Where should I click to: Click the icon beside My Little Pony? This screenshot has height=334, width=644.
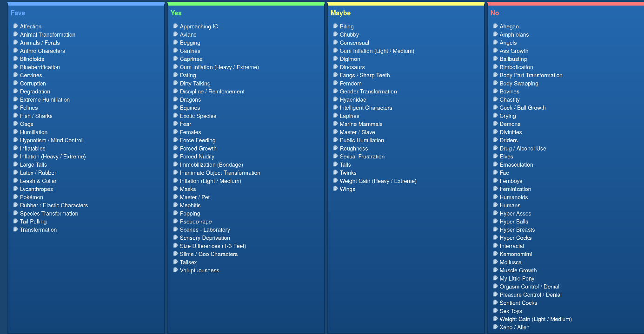496,278
